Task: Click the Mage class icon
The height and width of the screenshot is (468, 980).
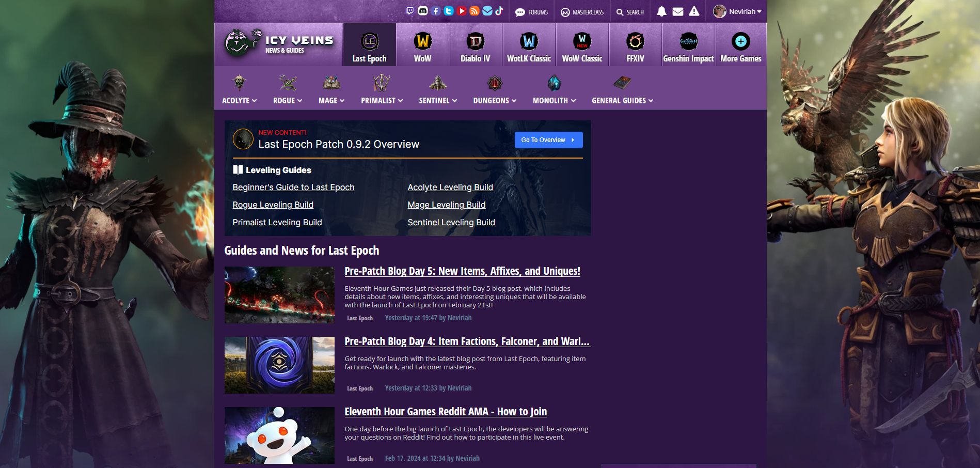Action: [331, 83]
